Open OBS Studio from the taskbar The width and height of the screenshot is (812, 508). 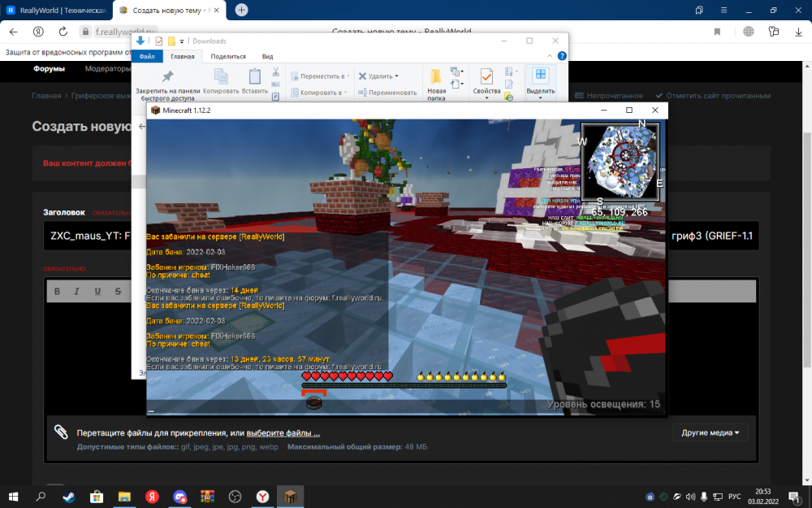235,497
